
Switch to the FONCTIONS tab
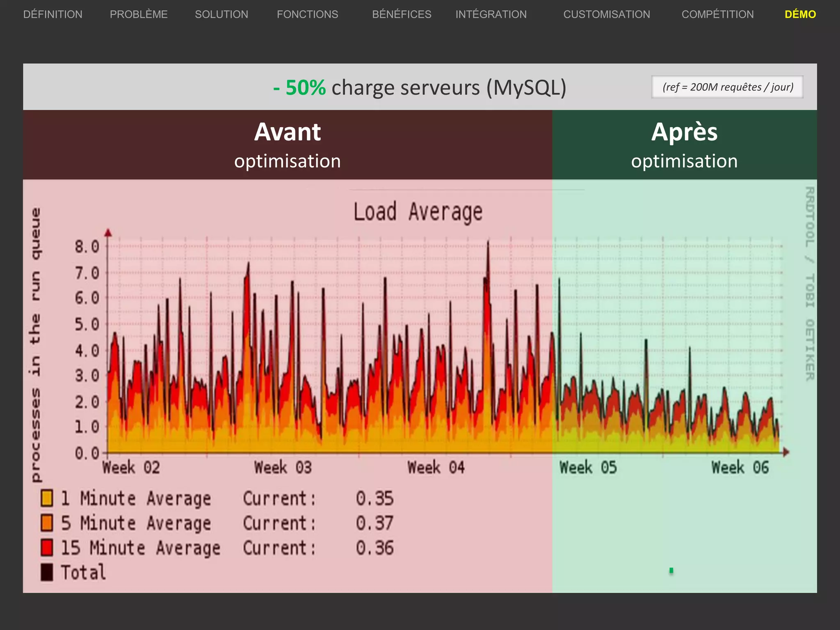(x=308, y=14)
